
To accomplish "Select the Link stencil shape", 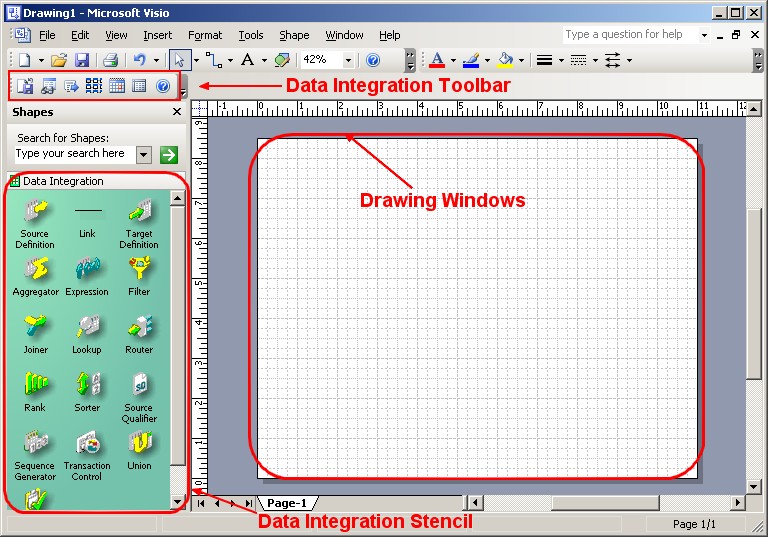I will click(x=88, y=221).
